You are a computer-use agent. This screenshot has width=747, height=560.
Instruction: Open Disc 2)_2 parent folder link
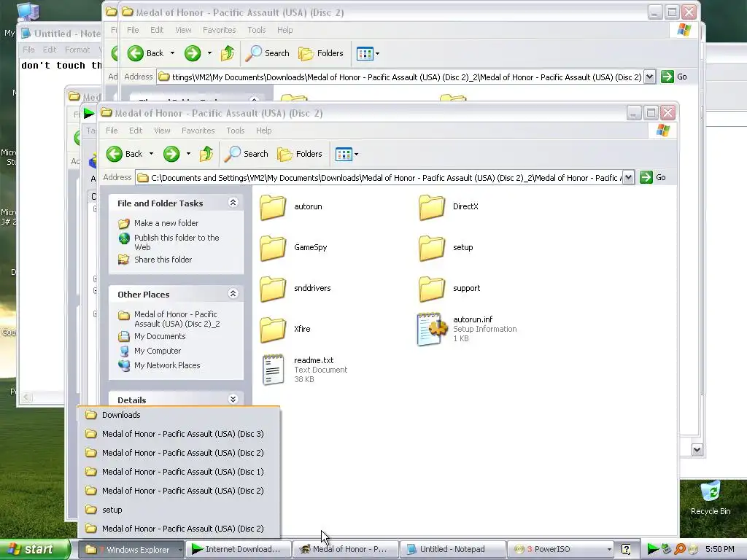(177, 319)
